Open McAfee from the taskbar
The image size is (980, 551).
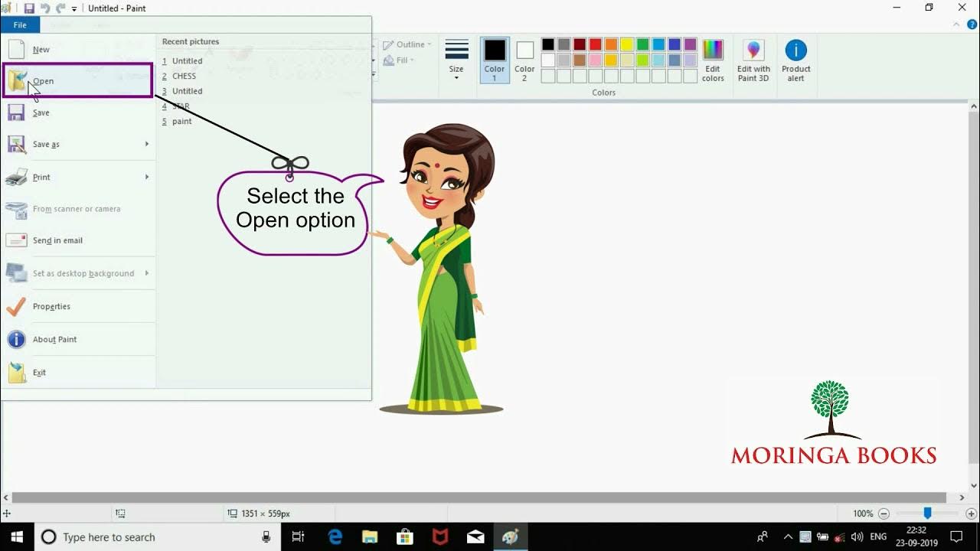(440, 536)
